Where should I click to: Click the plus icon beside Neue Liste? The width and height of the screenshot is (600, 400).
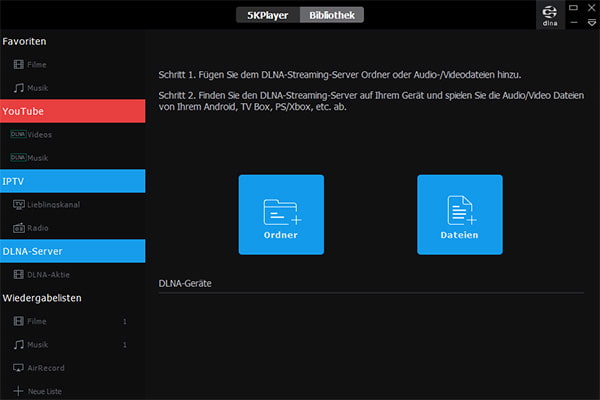[x=18, y=391]
